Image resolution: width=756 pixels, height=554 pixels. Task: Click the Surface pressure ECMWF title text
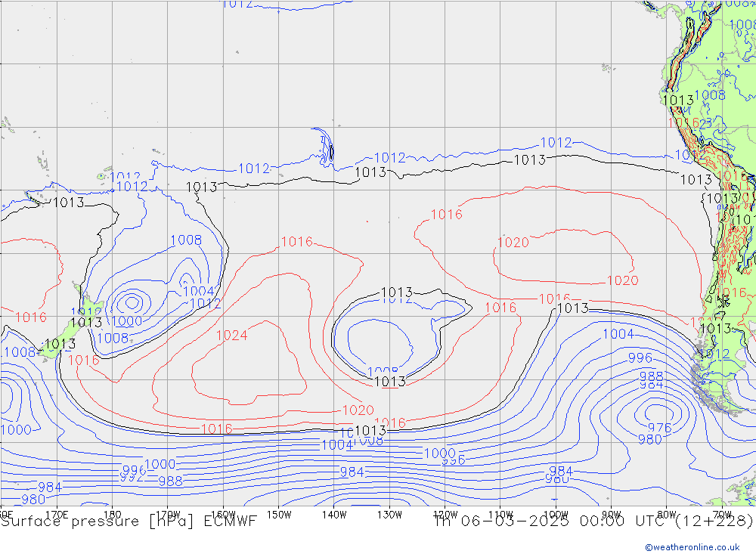[129, 521]
